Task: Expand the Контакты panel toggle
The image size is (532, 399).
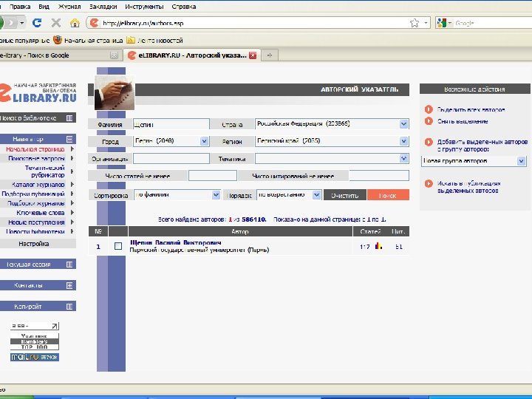Action: coord(69,285)
